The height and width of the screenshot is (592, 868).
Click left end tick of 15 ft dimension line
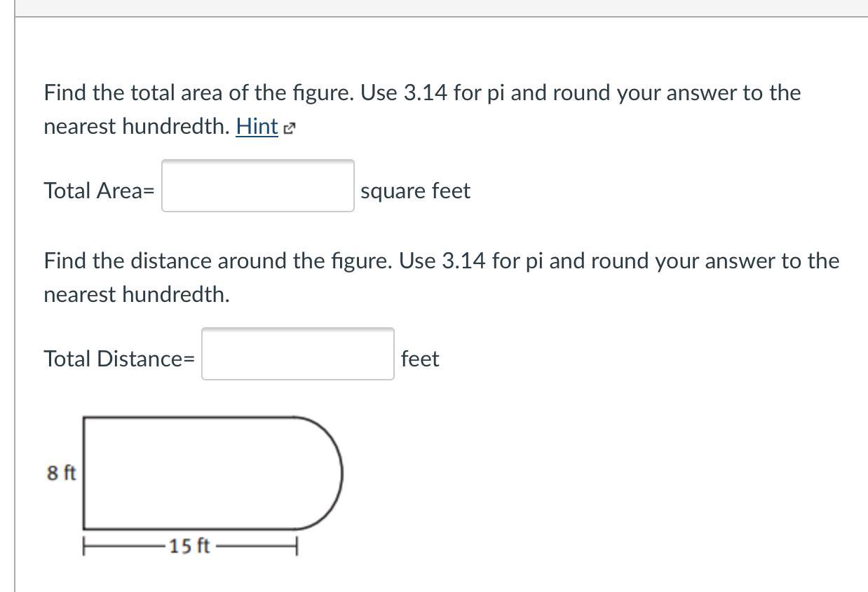[x=84, y=546]
